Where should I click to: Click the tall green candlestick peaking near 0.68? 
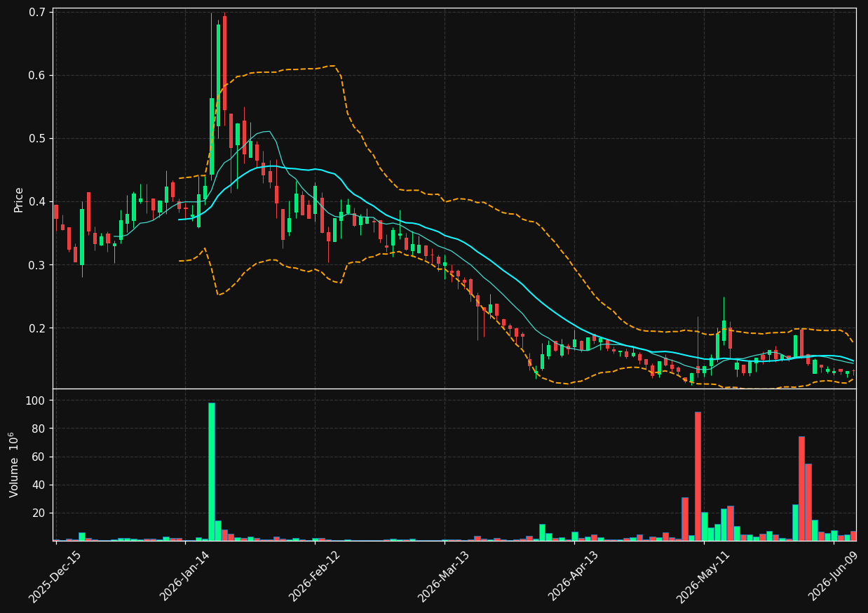point(218,75)
